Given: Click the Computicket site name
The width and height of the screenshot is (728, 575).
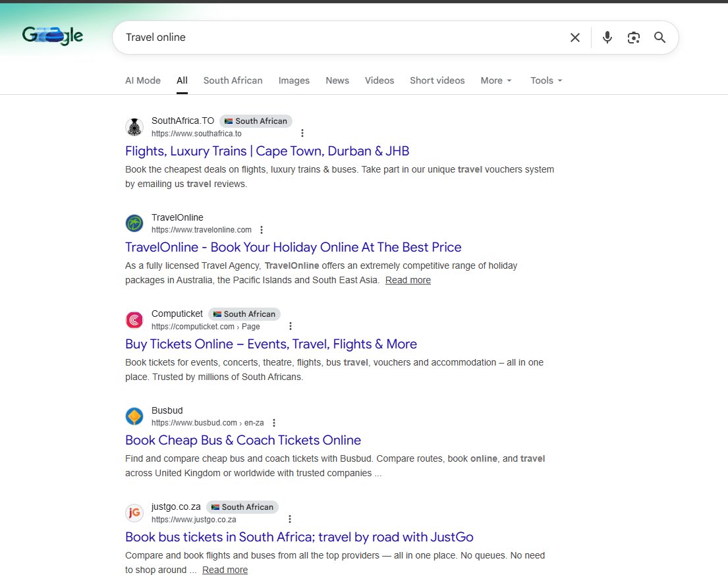Looking at the screenshot, I should (177, 314).
